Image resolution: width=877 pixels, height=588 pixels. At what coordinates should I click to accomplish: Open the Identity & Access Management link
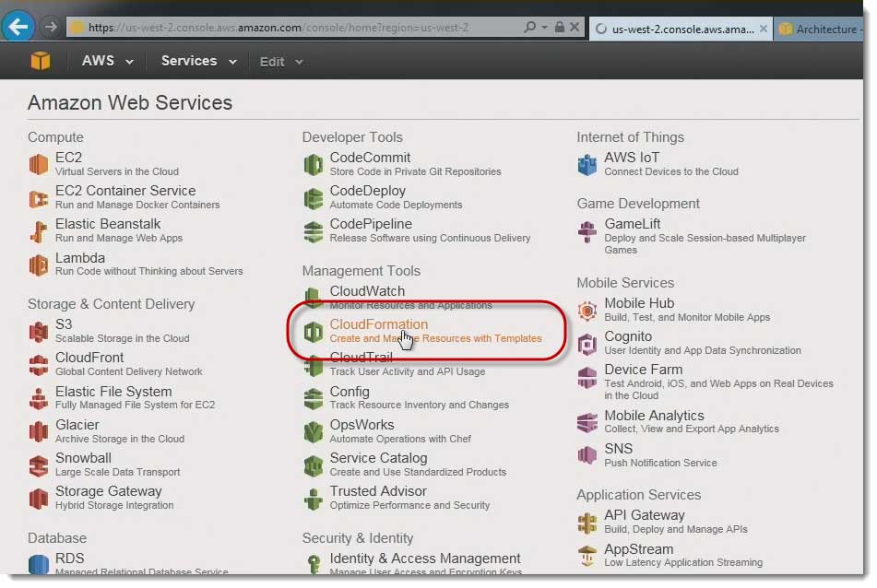click(425, 559)
